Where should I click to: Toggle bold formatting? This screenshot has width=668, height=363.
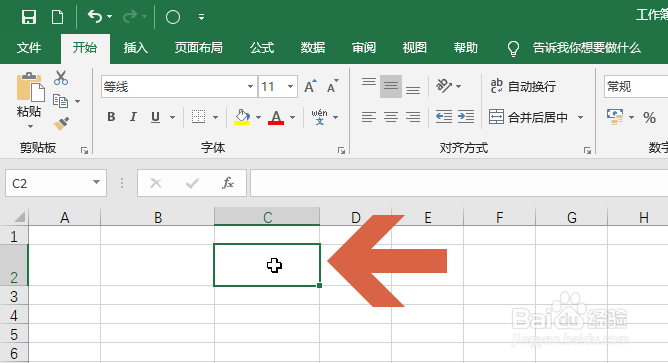click(111, 117)
